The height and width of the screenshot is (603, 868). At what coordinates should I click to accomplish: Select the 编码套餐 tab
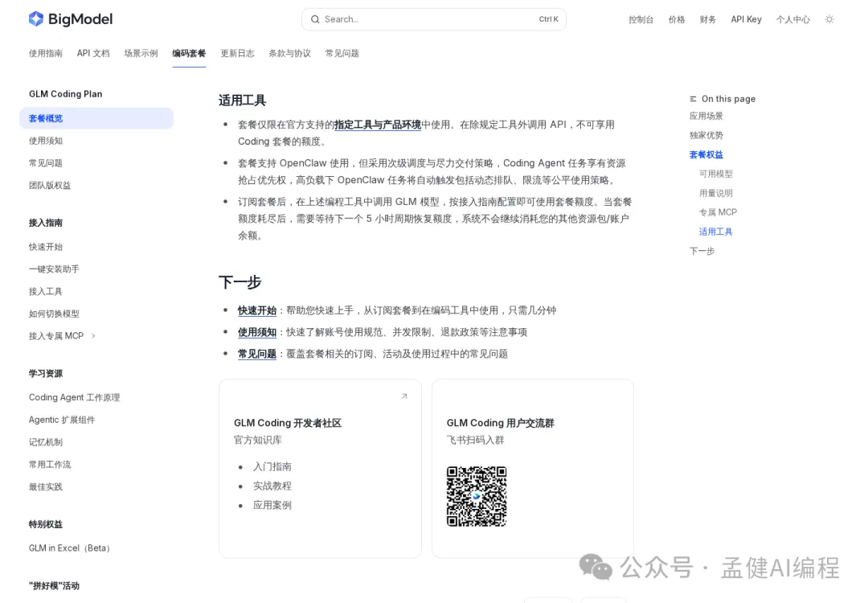(189, 53)
